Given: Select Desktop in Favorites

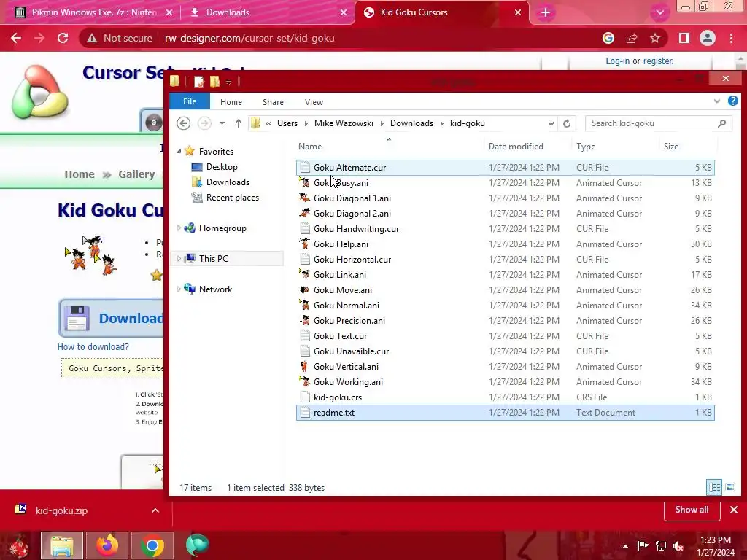Looking at the screenshot, I should pyautogui.click(x=222, y=167).
